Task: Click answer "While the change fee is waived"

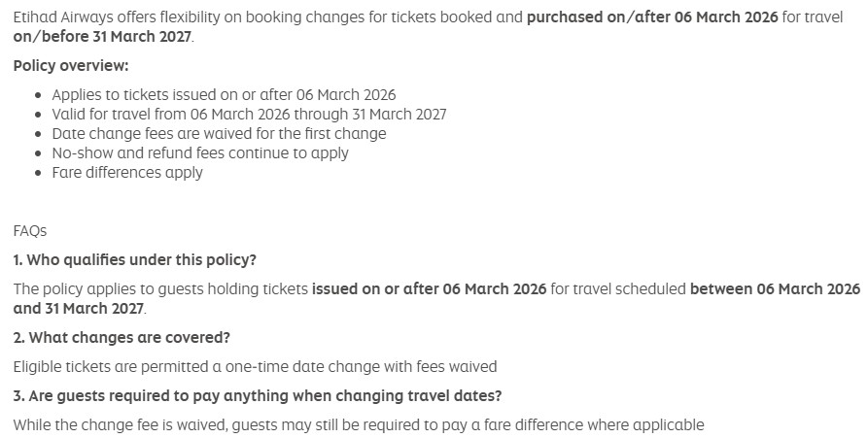Action: [358, 425]
